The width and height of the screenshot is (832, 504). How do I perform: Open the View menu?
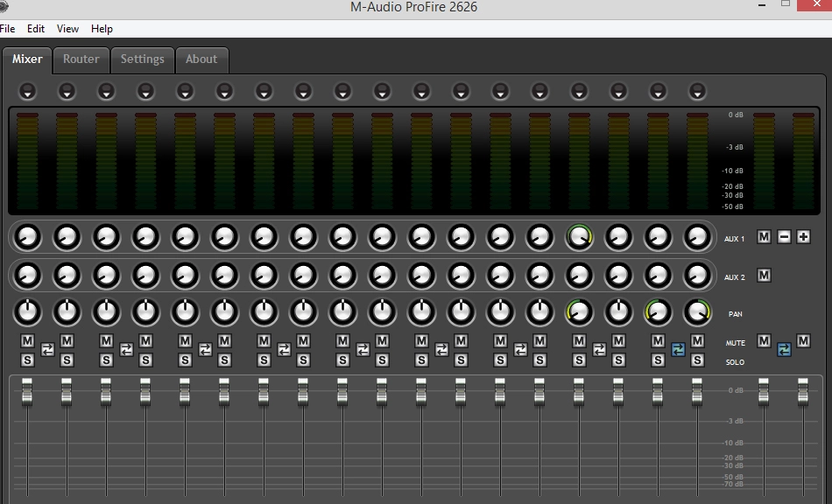(x=68, y=29)
